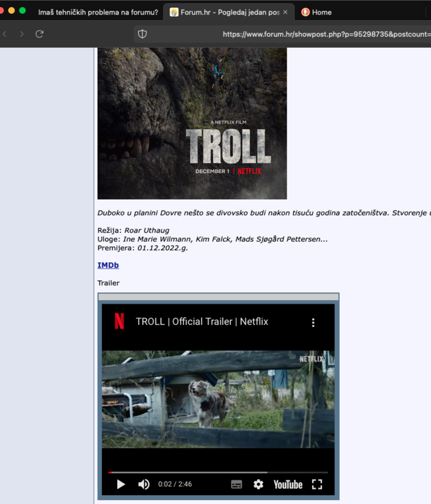This screenshot has height=504, width=431.
Task: Click the green macOS zoom button
Action: 22,10
